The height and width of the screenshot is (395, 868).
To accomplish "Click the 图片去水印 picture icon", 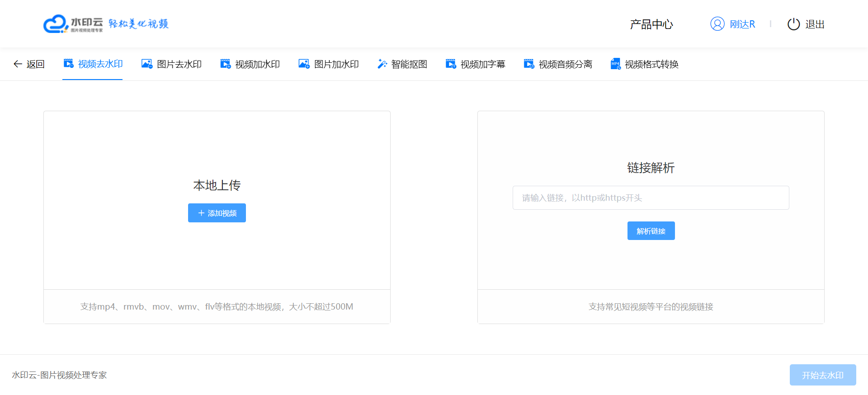I will [x=147, y=64].
